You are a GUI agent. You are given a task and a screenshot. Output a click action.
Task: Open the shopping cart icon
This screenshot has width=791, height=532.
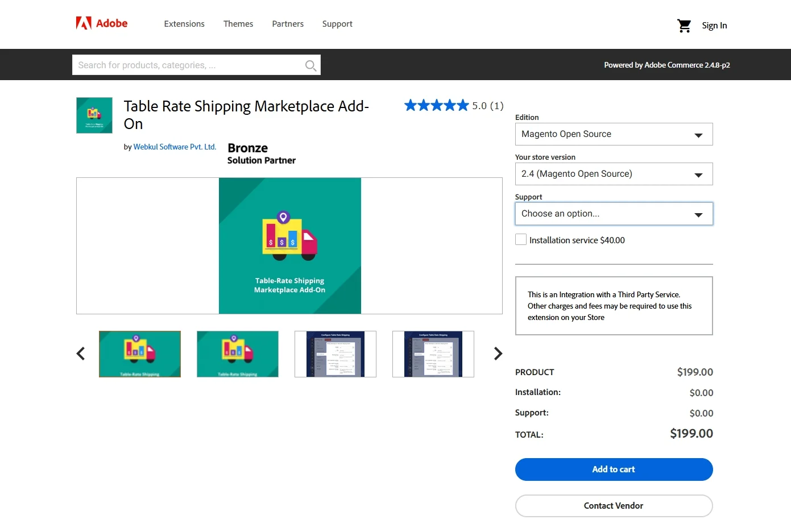coord(684,26)
